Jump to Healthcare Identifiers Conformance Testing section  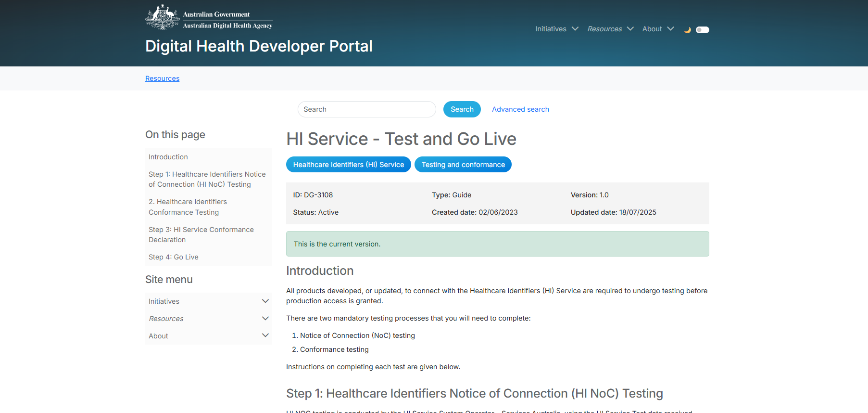188,207
